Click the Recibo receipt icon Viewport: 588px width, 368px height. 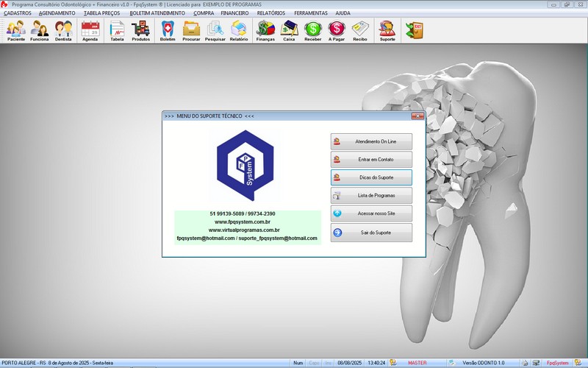tap(359, 30)
